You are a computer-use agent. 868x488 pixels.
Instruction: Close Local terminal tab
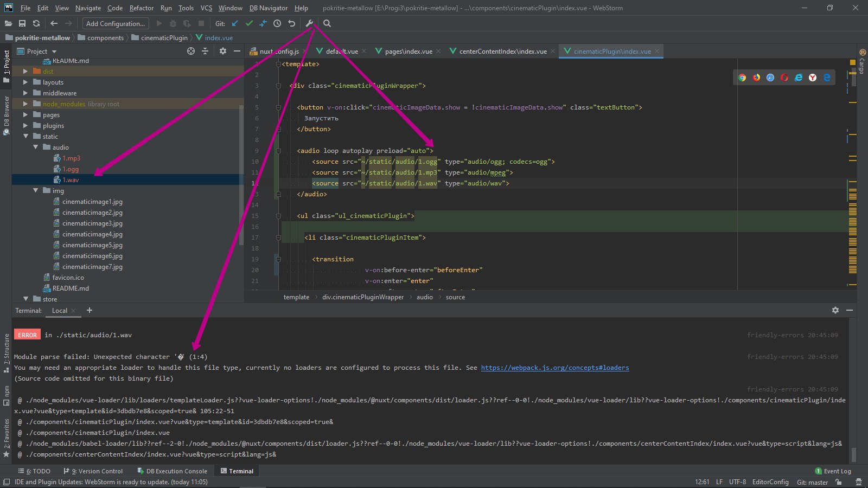73,311
